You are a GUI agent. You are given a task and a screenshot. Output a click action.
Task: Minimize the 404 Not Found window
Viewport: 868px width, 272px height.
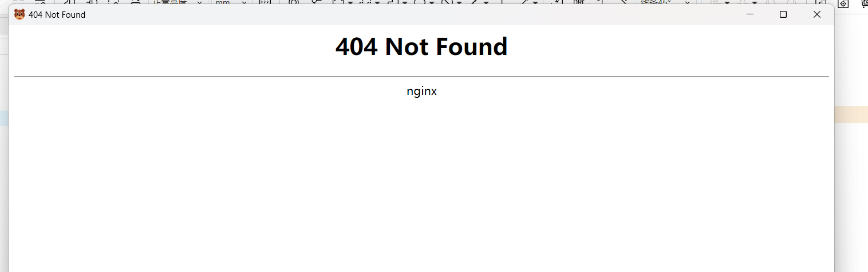pyautogui.click(x=750, y=14)
